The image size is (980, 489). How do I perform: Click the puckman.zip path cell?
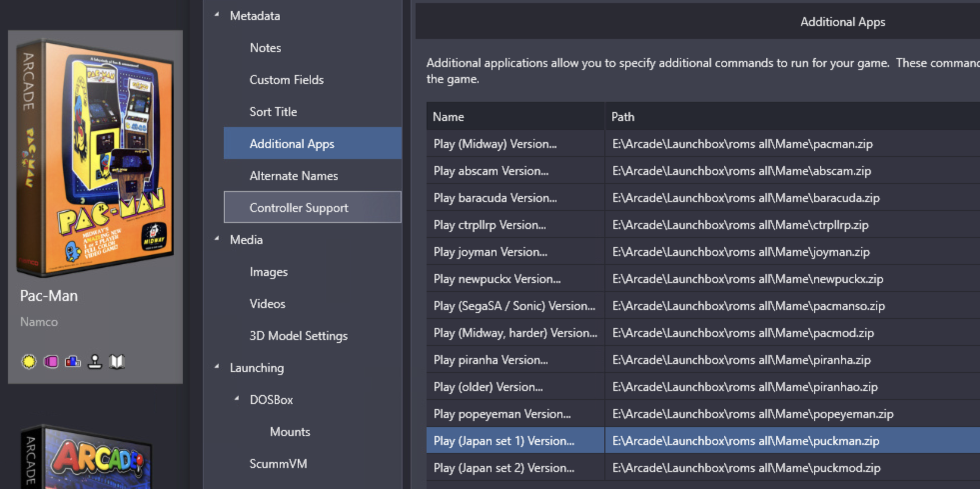coord(793,440)
